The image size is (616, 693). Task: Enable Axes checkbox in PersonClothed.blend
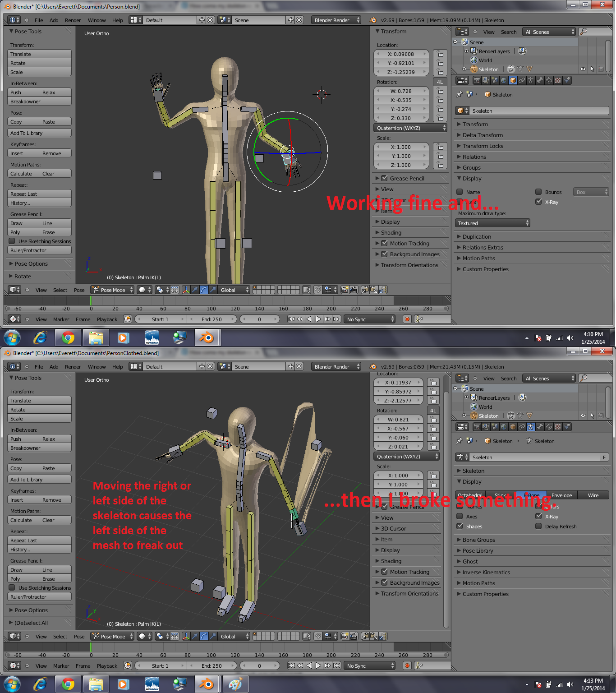[x=460, y=516]
